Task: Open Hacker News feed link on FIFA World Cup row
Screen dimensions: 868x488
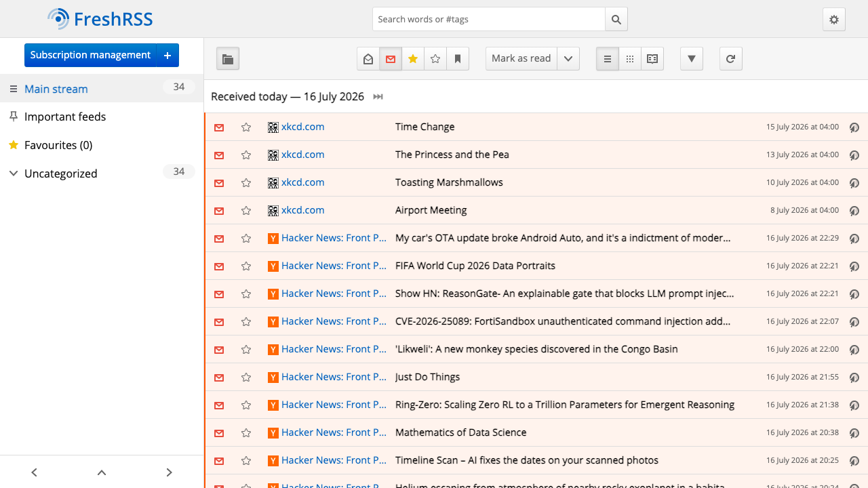Action: (328, 266)
